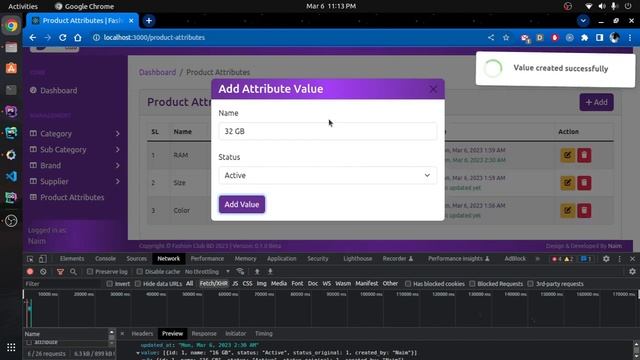Click the Name field containing 32 GB
The width and height of the screenshot is (640, 360).
pyautogui.click(x=327, y=131)
